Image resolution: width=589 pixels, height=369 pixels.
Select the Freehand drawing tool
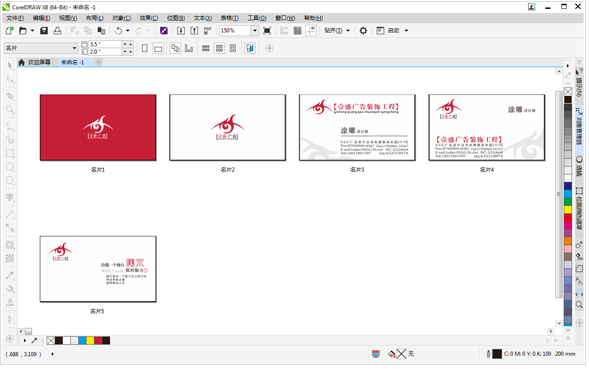(10, 127)
